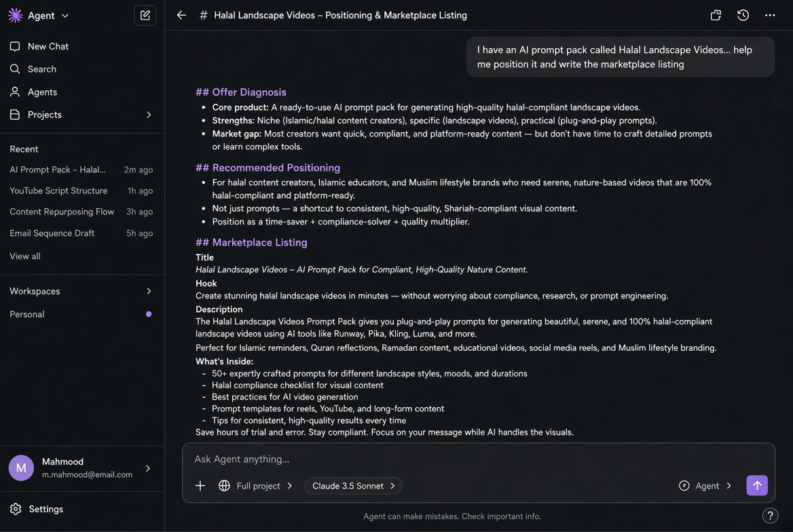
Task: Open chat history clock icon
Action: pos(743,15)
